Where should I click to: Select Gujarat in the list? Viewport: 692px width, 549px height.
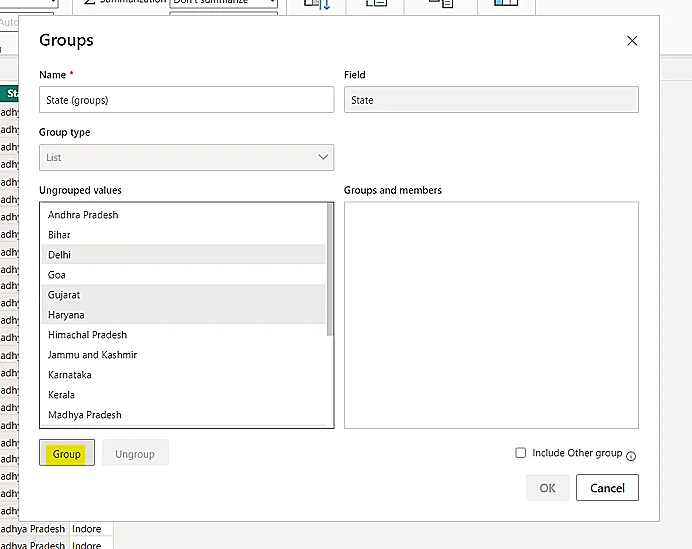point(64,295)
